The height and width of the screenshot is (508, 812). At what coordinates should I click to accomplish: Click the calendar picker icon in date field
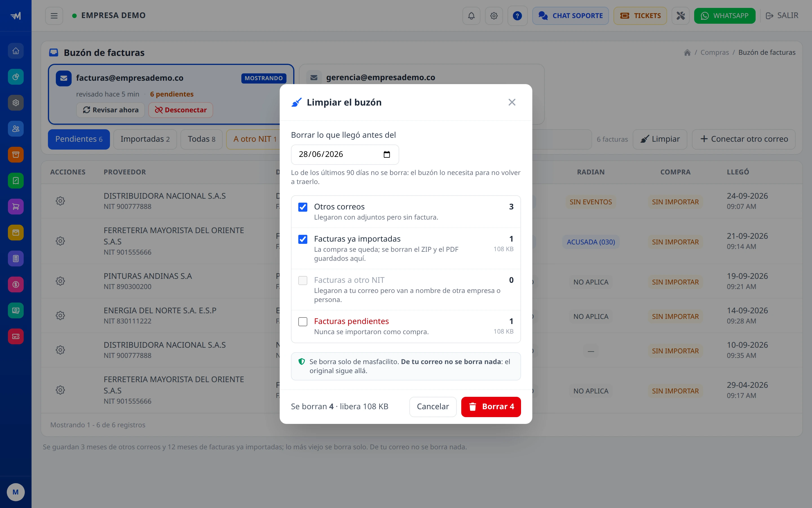(387, 154)
